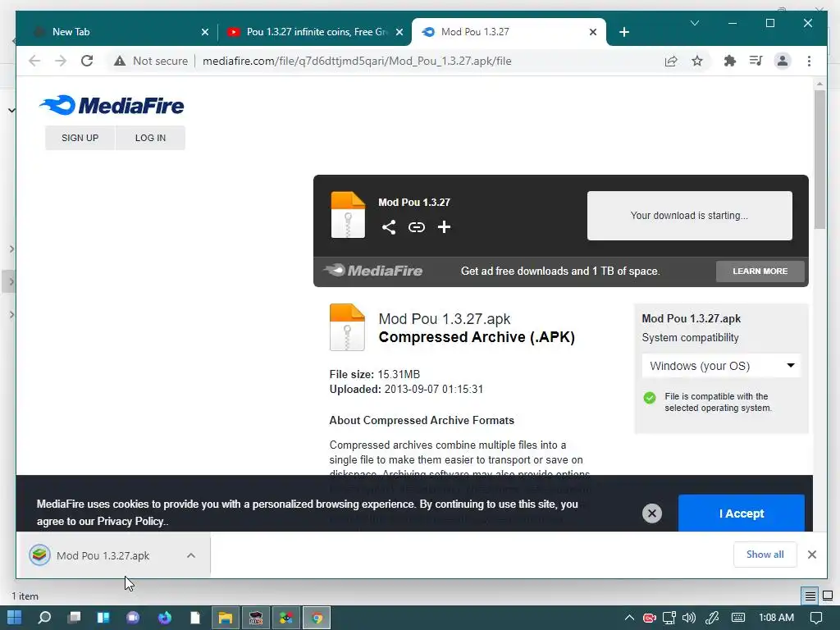Open the pen/ink workspace icon in system tray
840x630 pixels.
[x=713, y=618]
